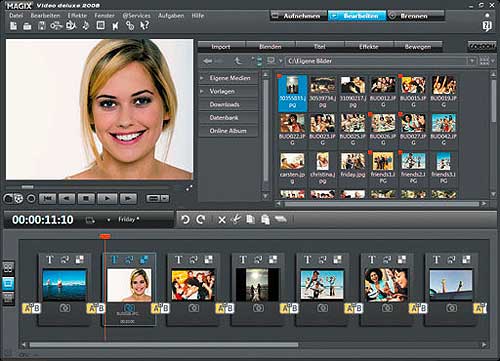
Task: Switch to the Brennen mode
Action: click(x=416, y=16)
